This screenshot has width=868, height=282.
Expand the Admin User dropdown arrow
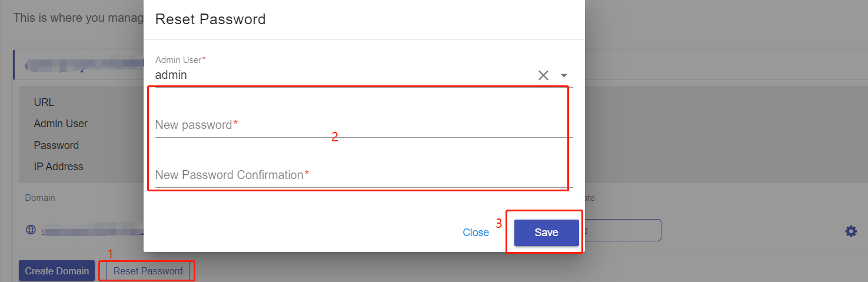pos(564,75)
